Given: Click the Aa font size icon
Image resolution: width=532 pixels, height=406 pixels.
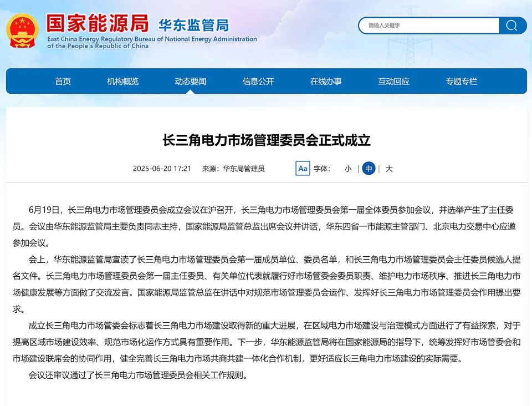Looking at the screenshot, I should point(303,169).
